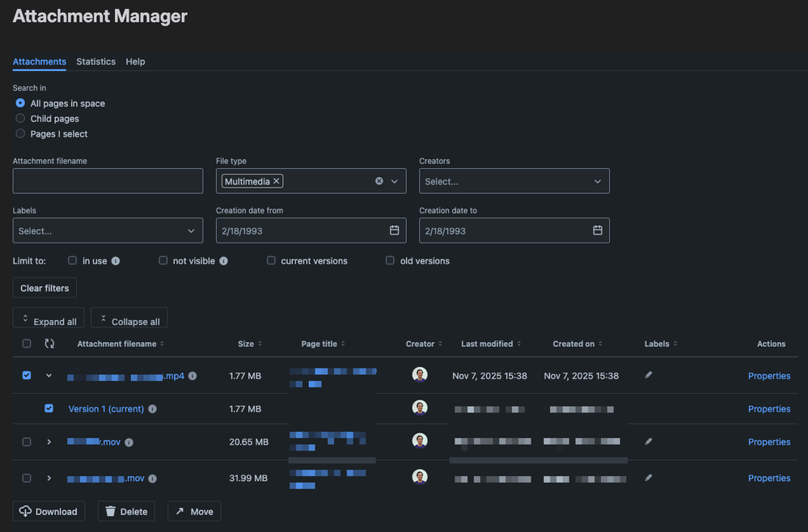Click the Collapse all button
This screenshot has width=808, height=532.
pyautogui.click(x=129, y=319)
